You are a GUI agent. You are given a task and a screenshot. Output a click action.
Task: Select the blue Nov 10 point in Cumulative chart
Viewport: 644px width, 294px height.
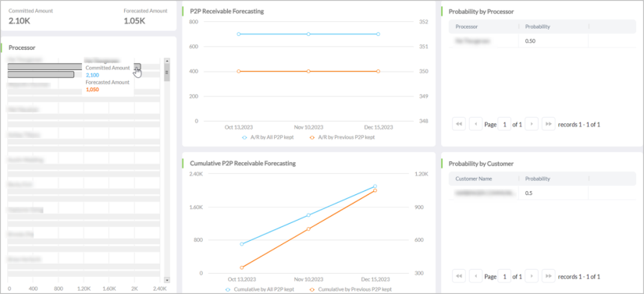pyautogui.click(x=308, y=215)
